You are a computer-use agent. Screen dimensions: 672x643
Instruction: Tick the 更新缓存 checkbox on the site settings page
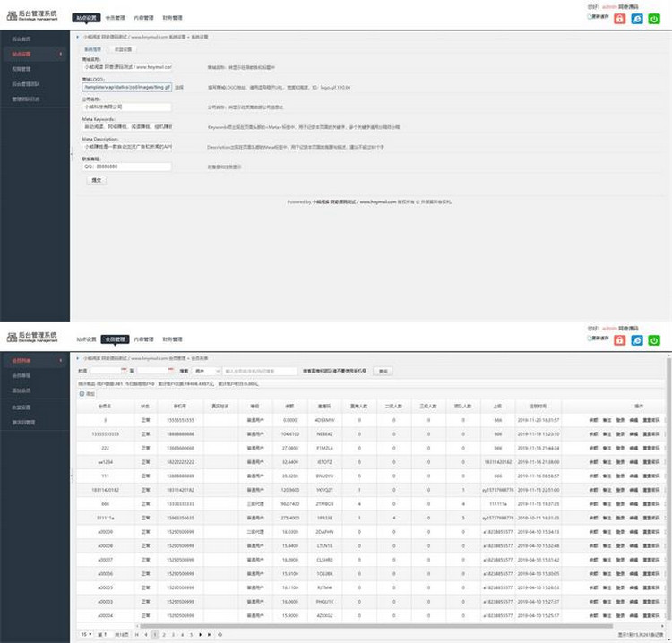590,17
